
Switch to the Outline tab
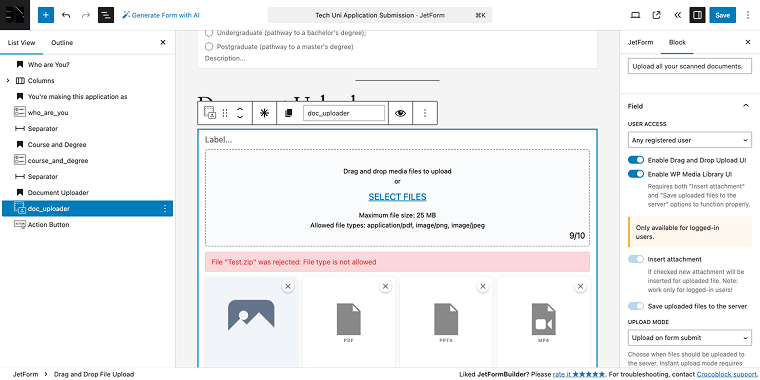click(62, 43)
